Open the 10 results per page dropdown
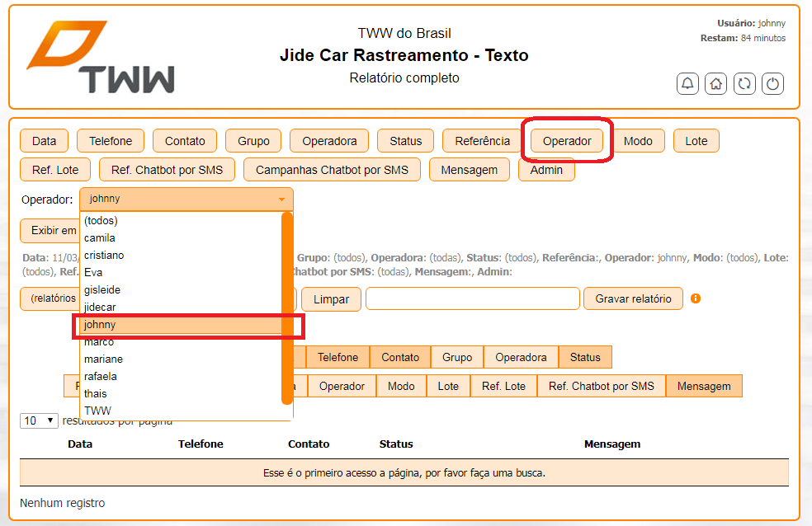The image size is (812, 526). [39, 420]
